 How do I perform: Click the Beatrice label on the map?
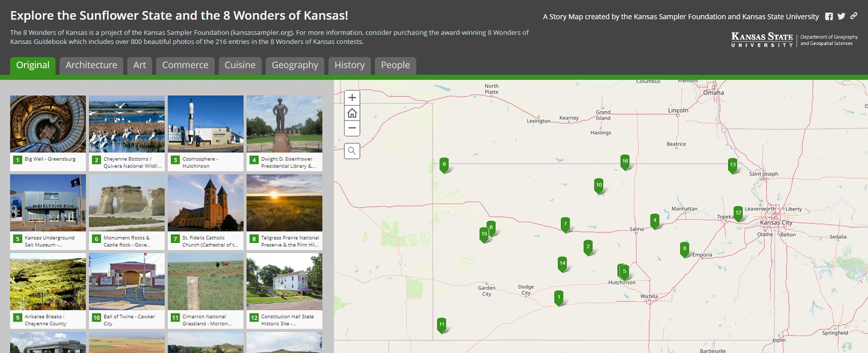tap(676, 144)
